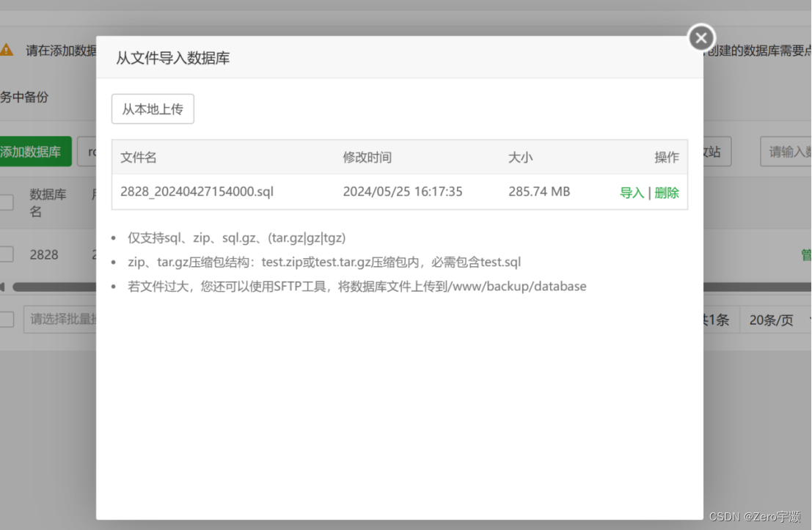Delete the 2828_20240427154000.sql backup file
Viewport: 812px width, 530px height.
(667, 193)
